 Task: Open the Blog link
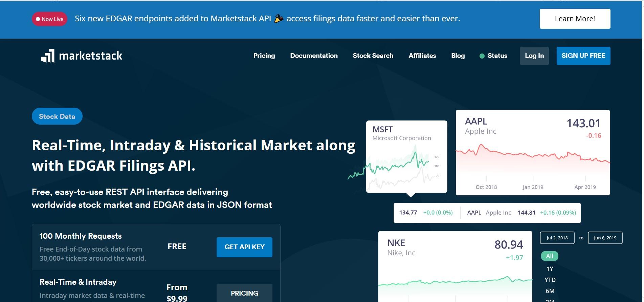click(x=458, y=56)
